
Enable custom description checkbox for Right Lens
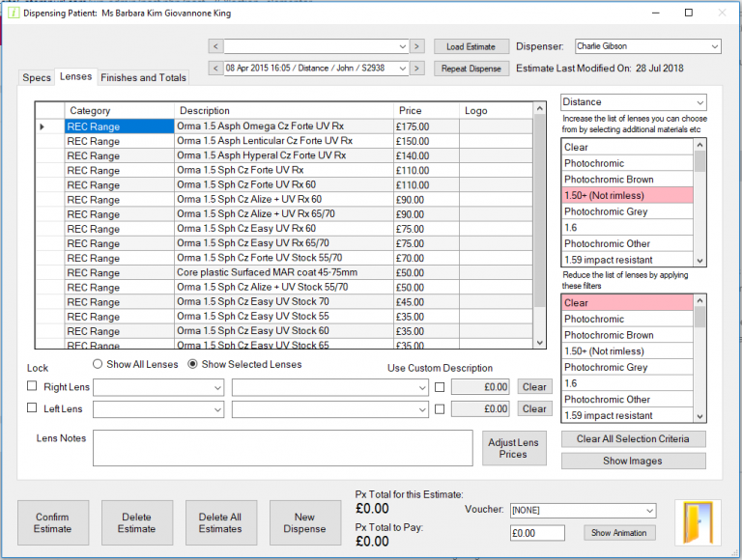440,387
